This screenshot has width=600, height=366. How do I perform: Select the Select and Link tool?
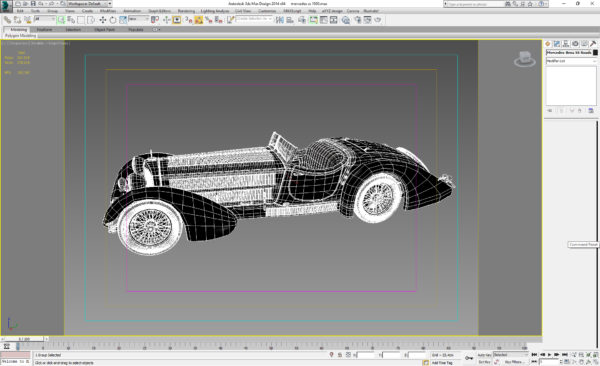[7, 20]
